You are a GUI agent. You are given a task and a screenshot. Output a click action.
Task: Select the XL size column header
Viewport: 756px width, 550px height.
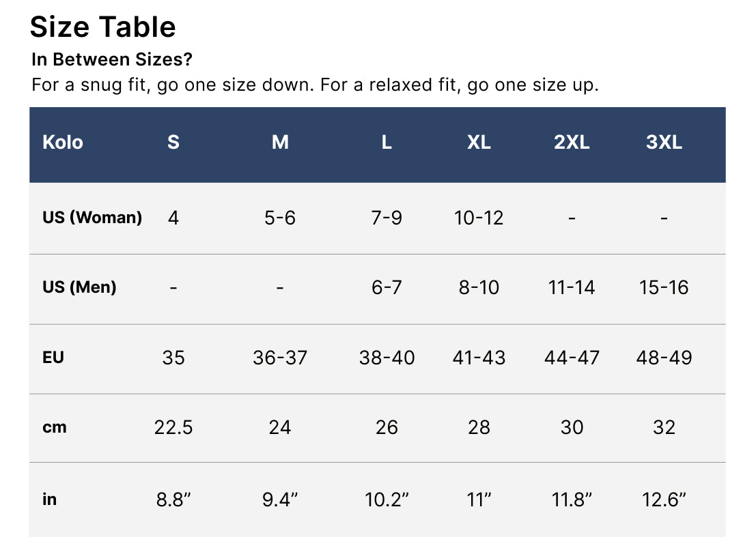(479, 142)
